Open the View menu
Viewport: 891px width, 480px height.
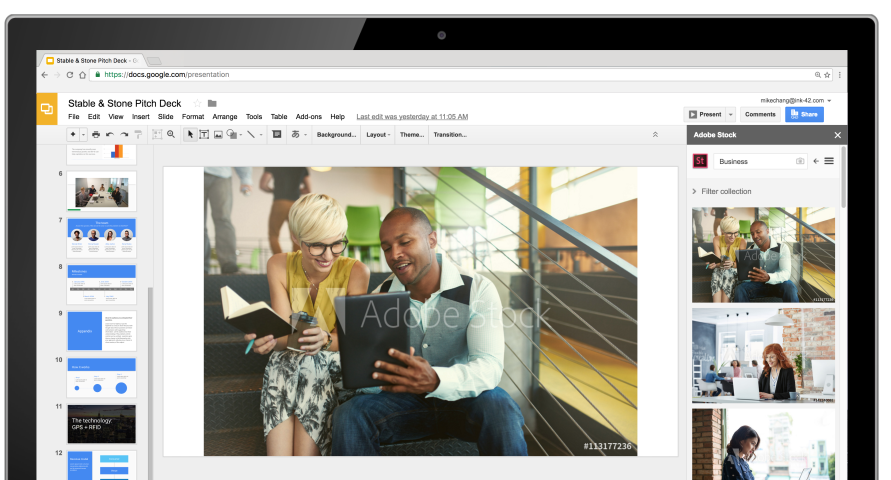click(116, 116)
